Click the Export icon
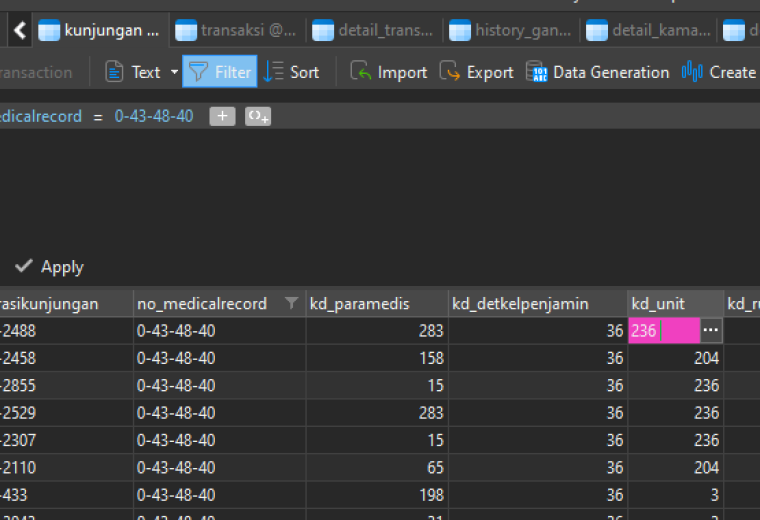Image resolution: width=760 pixels, height=520 pixels. pos(450,72)
